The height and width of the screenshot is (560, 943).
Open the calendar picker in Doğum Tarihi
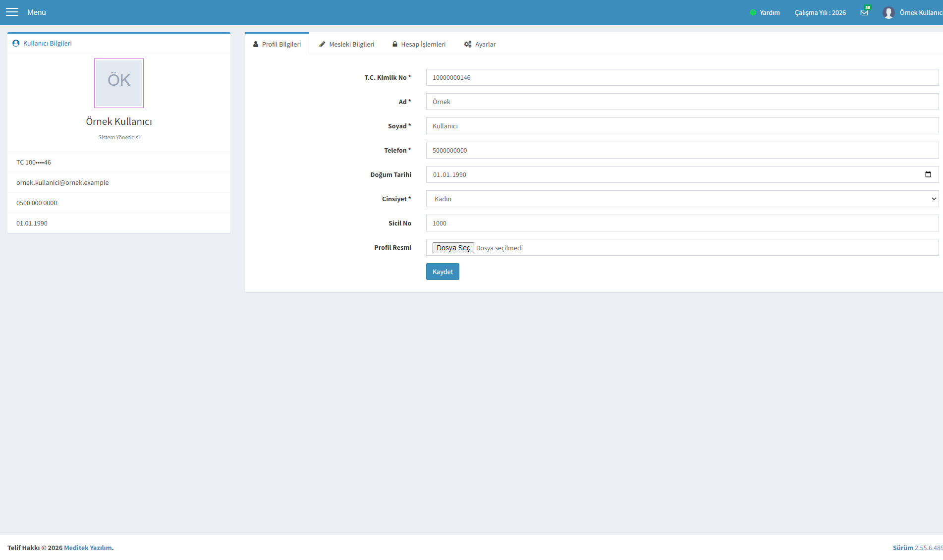click(x=928, y=174)
